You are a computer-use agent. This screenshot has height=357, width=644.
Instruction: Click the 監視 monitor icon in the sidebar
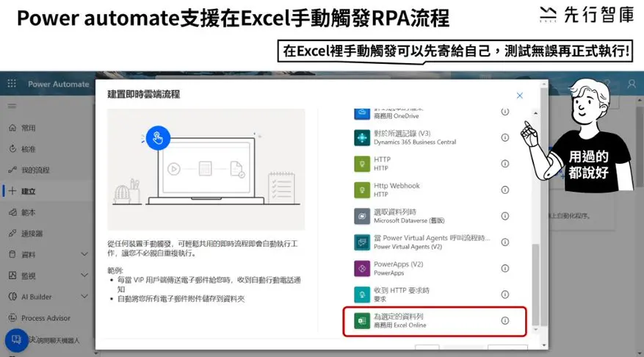[x=12, y=275]
